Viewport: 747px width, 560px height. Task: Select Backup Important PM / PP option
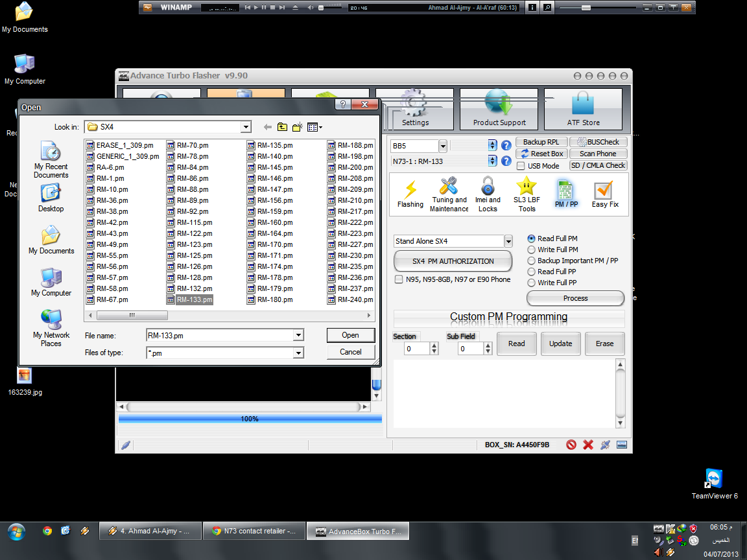click(x=573, y=261)
